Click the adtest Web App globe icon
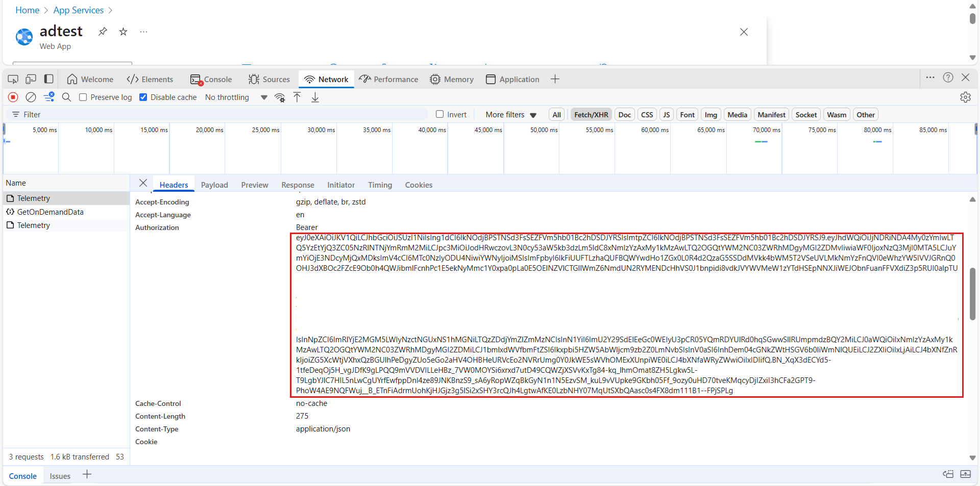Viewport: 980px width, 486px height. pos(24,37)
